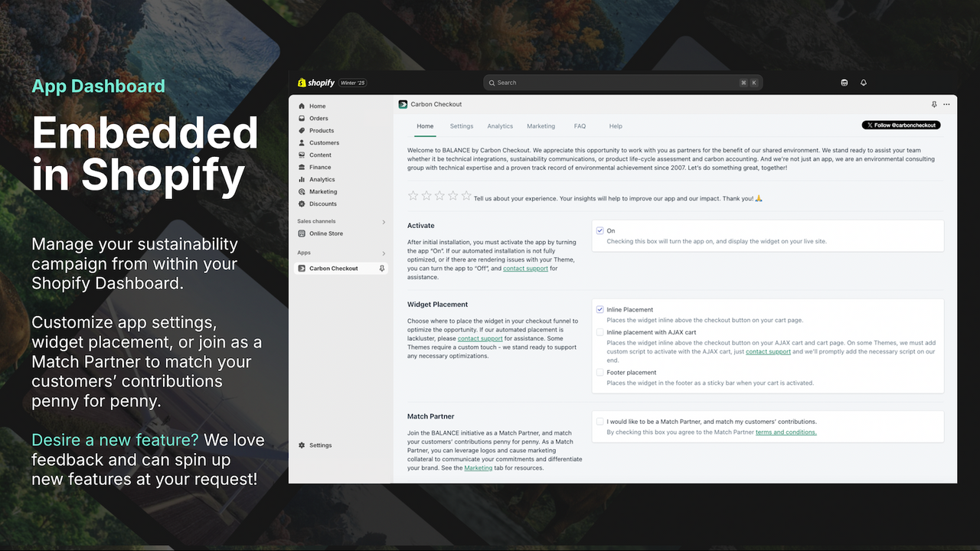Viewport: 980px width, 551px height.
Task: Open Orders from the sidebar
Action: pyautogui.click(x=318, y=119)
